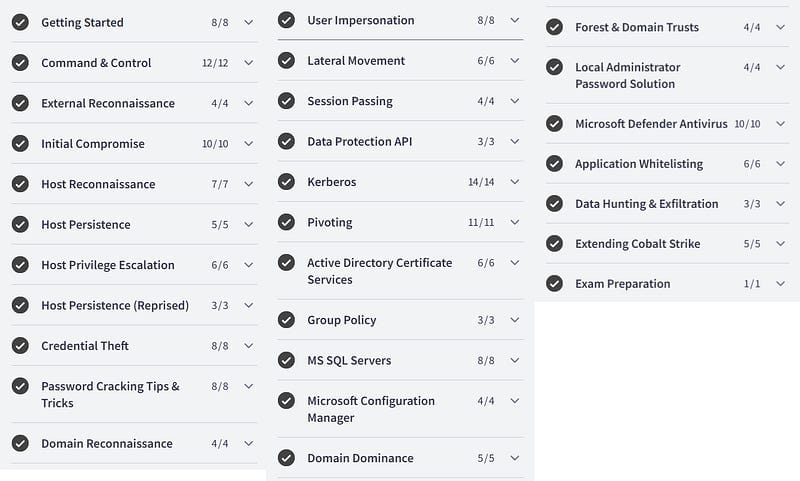Expand the Host Privilege Escalation chevron
This screenshot has height=481, width=800.
click(x=249, y=265)
